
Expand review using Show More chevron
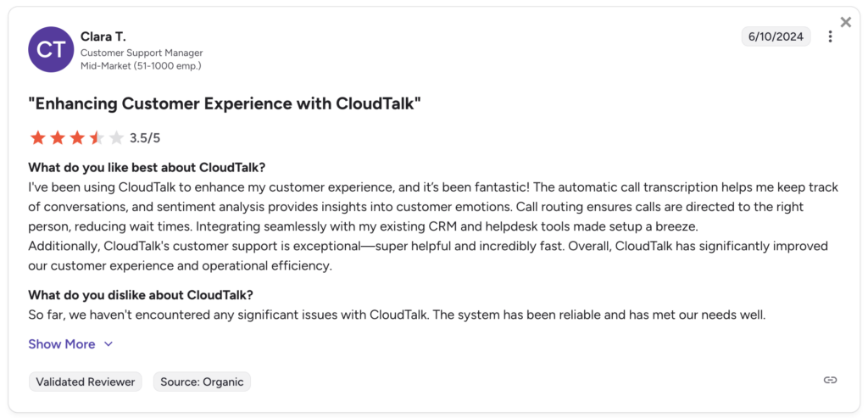(108, 344)
